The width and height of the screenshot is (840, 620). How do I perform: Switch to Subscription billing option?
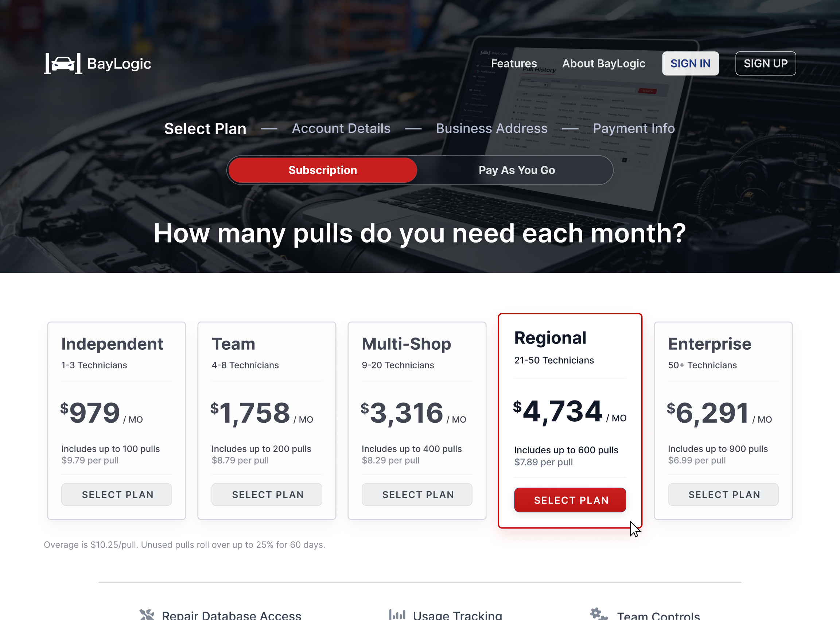323,170
